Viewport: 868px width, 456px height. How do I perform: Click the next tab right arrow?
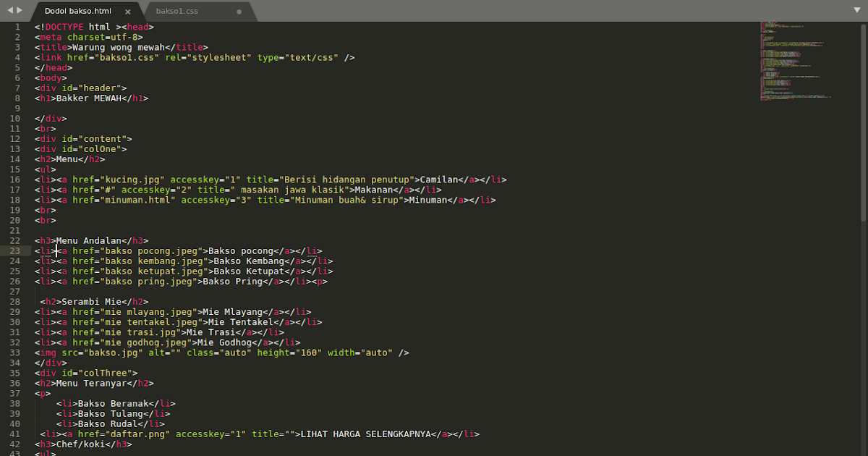pyautogui.click(x=20, y=11)
